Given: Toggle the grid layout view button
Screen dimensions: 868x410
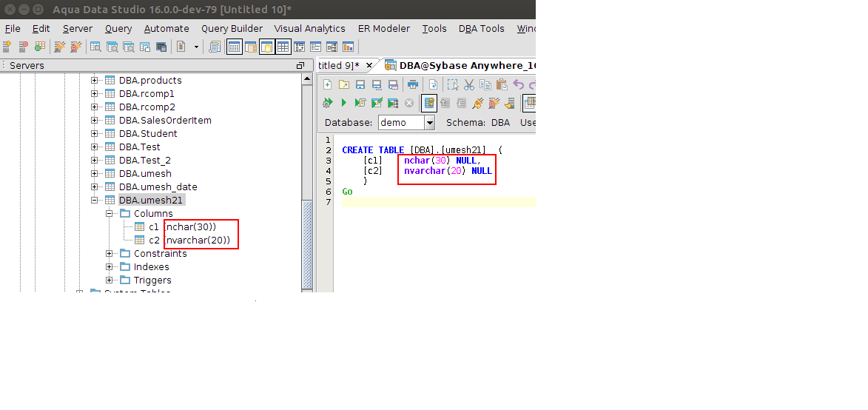Looking at the screenshot, I should [283, 47].
